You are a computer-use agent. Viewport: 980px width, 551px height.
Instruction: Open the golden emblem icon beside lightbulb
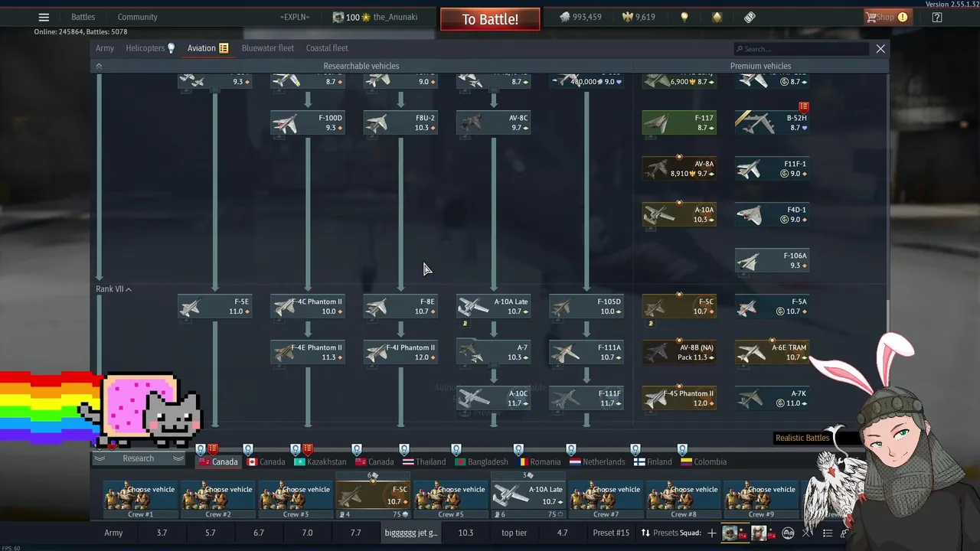click(x=717, y=17)
